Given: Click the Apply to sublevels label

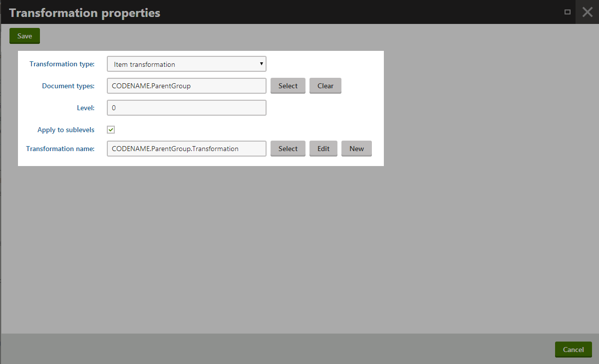Looking at the screenshot, I should (x=66, y=130).
